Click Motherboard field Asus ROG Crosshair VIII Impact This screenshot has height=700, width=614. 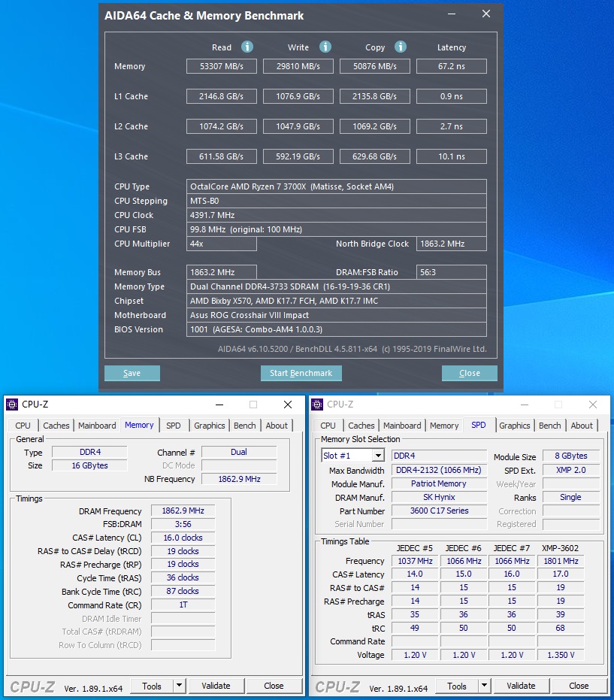(x=337, y=315)
